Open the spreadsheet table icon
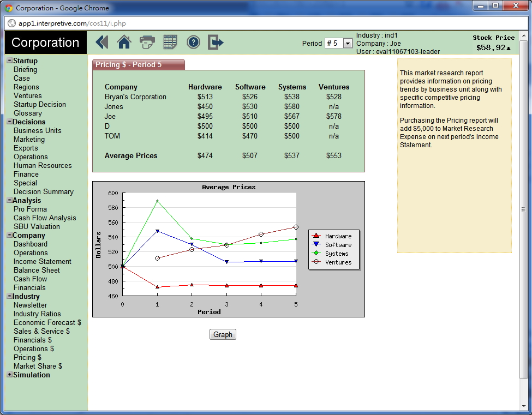532x415 pixels. [x=170, y=43]
